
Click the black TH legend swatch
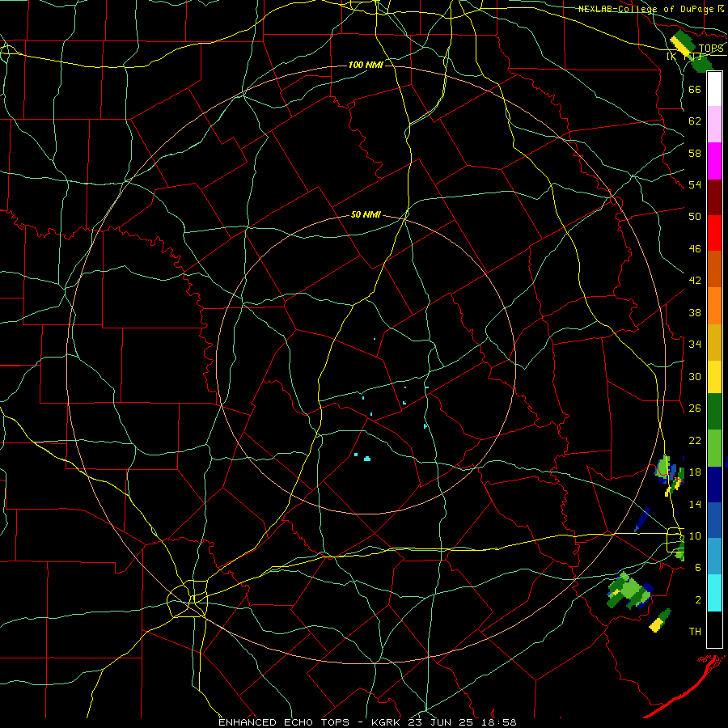(x=714, y=629)
